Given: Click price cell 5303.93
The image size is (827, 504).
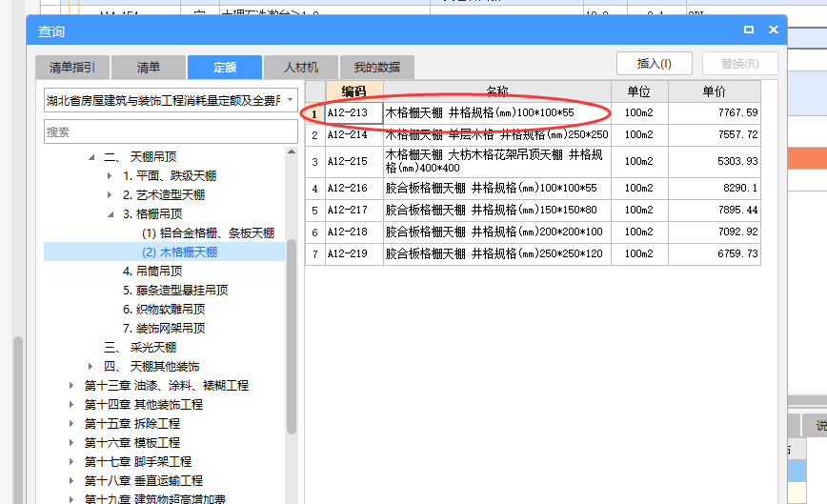Looking at the screenshot, I should click(715, 161).
